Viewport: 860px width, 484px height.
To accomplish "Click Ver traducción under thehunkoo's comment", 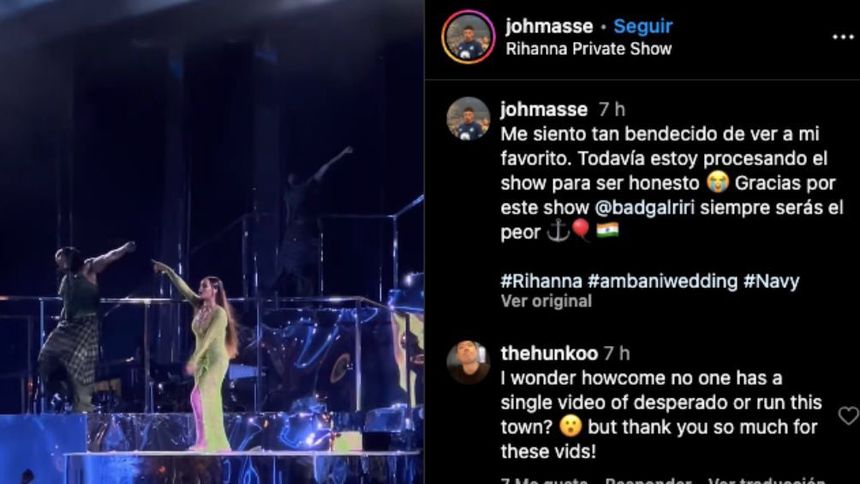I will (766, 481).
